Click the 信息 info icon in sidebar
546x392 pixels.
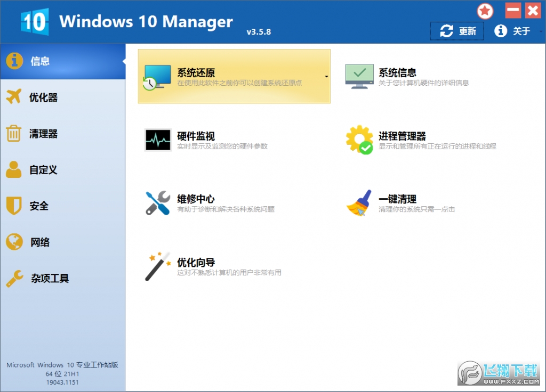click(x=14, y=61)
